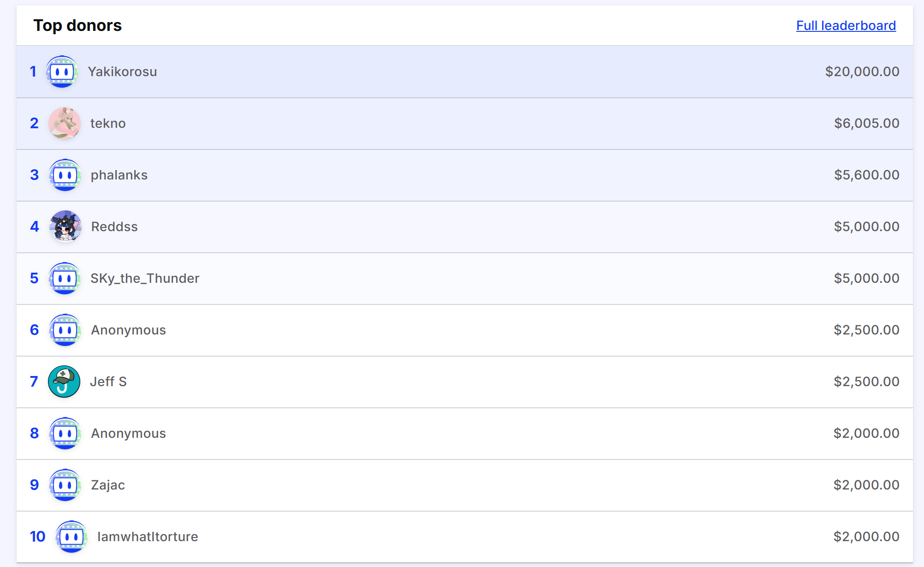Click SKy_the_Thunder's robot avatar icon
The height and width of the screenshot is (567, 924).
pos(65,278)
